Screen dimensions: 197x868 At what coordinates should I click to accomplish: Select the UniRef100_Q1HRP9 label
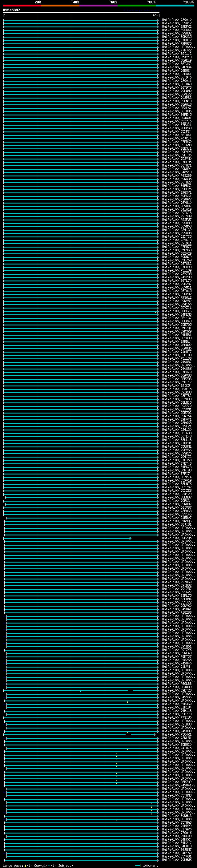click(x=176, y=826)
